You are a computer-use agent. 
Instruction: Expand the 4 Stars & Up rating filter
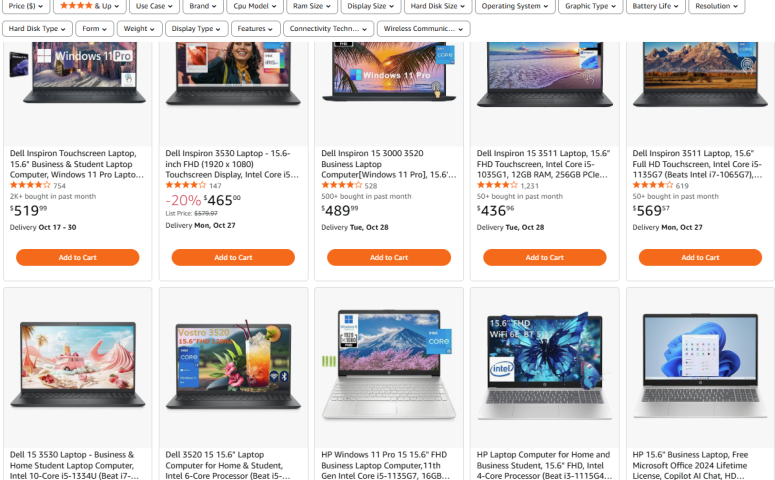click(x=89, y=6)
